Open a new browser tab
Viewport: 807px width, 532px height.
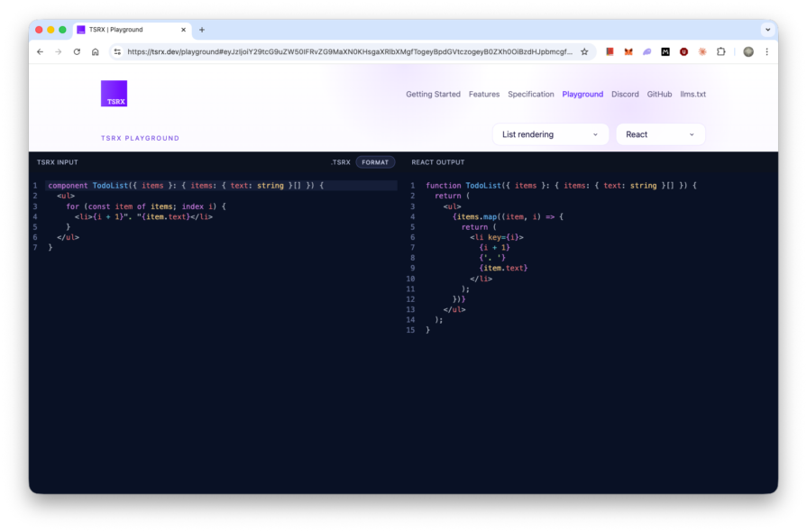pos(202,30)
